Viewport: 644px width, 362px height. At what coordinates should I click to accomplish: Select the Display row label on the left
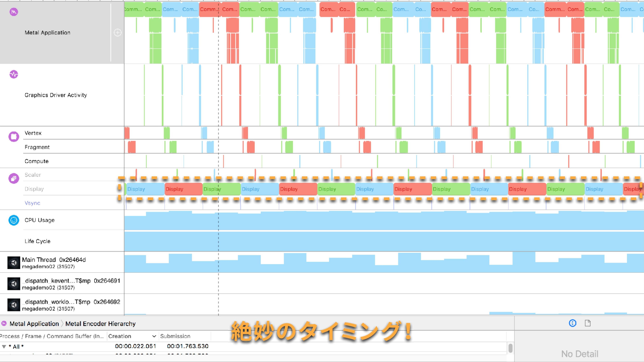pyautogui.click(x=34, y=189)
